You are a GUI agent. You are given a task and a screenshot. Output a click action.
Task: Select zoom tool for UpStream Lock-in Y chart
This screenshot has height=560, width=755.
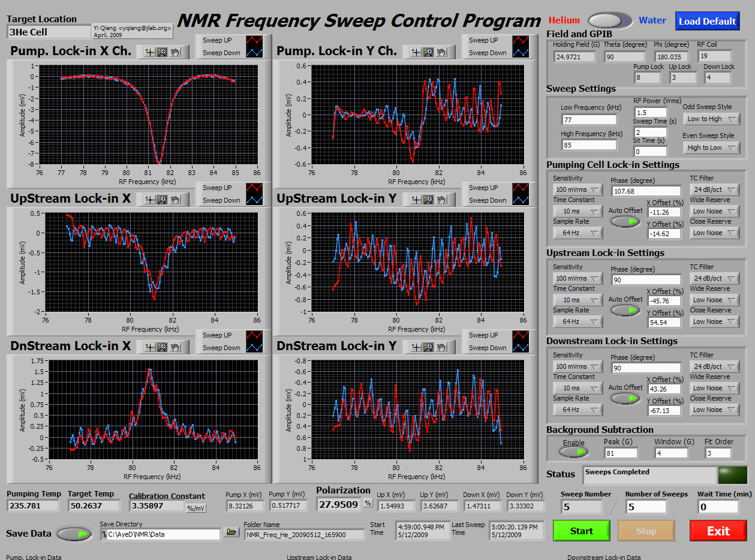(x=428, y=200)
